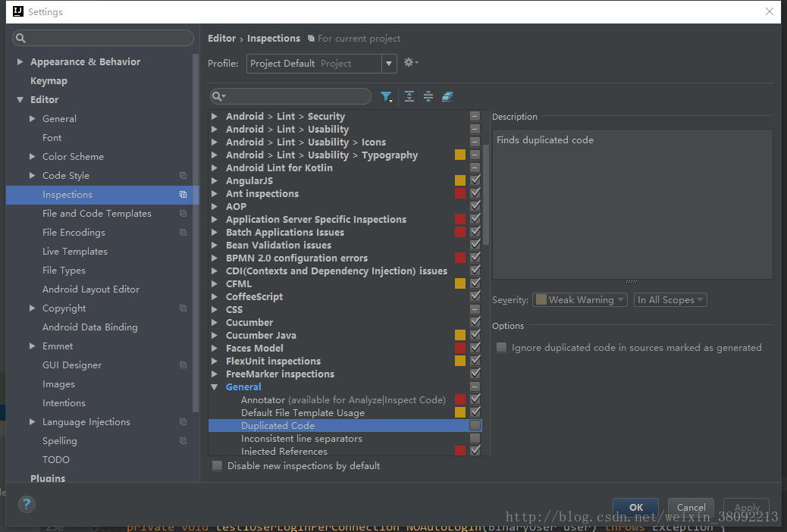The image size is (787, 532).
Task: Open Android Data Binding settings page
Action: (x=89, y=327)
